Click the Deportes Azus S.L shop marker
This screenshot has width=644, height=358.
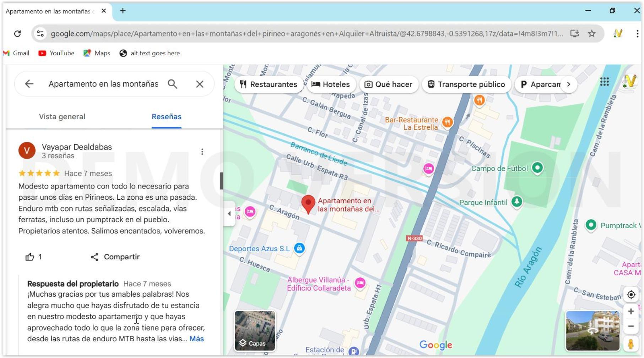(299, 248)
